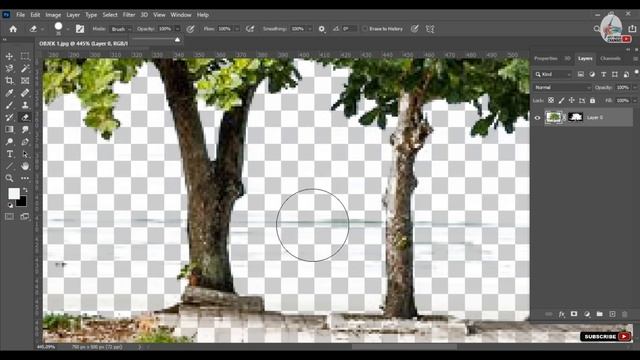Open the Edit Toolbar three-dots menu
Screen dimensions: 640x360
pos(25,178)
